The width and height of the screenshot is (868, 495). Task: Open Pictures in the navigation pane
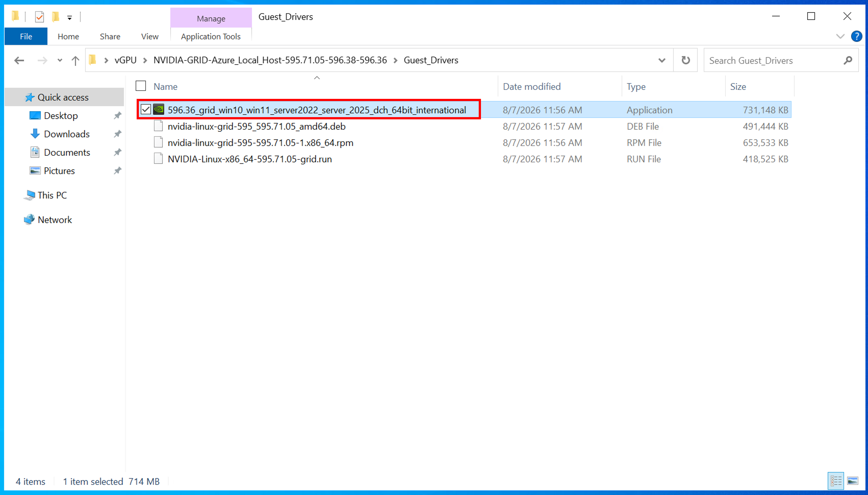[59, 171]
